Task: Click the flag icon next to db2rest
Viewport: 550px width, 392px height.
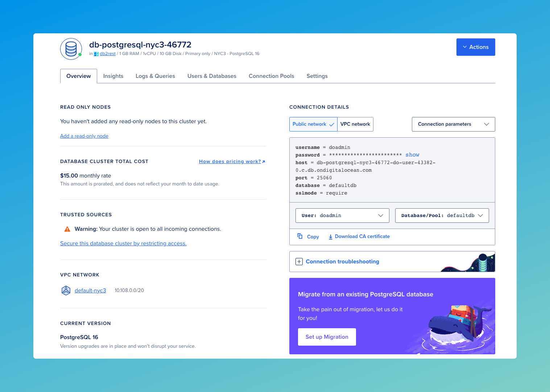Action: click(95, 53)
